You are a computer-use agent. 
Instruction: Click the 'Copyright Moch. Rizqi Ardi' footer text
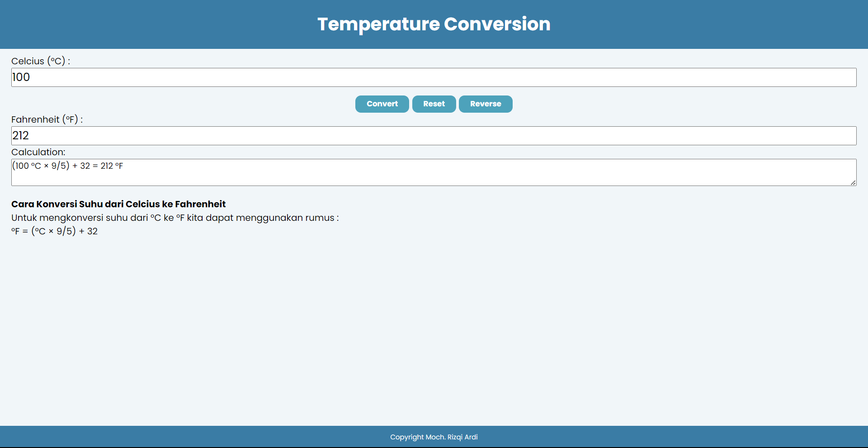coord(434,437)
